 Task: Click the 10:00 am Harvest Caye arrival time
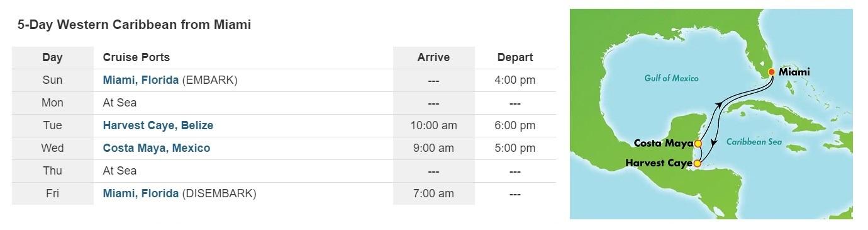coord(433,125)
